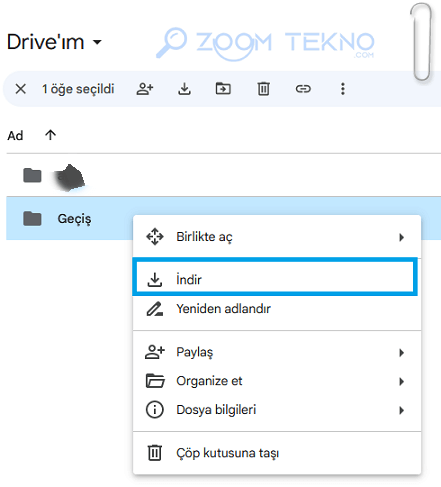Viewport: 441px width, 487px height.
Task: Click the vertical scrollbar handle at top right
Action: [x=421, y=42]
